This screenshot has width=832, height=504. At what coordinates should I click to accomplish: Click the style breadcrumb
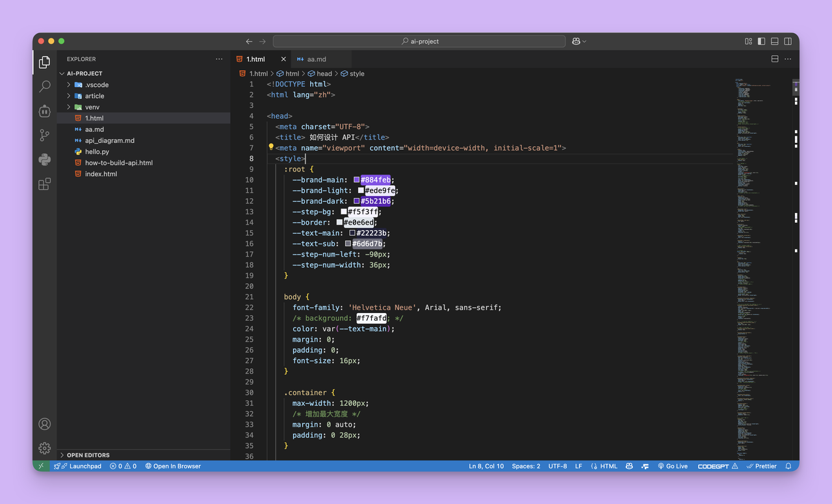(x=353, y=74)
